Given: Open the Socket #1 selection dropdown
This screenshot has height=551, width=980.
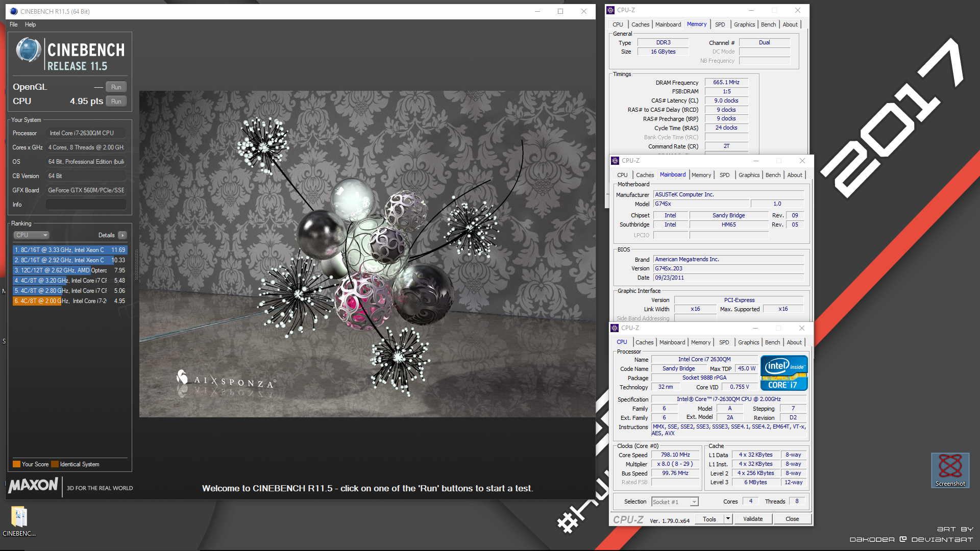Looking at the screenshot, I should pyautogui.click(x=675, y=502).
